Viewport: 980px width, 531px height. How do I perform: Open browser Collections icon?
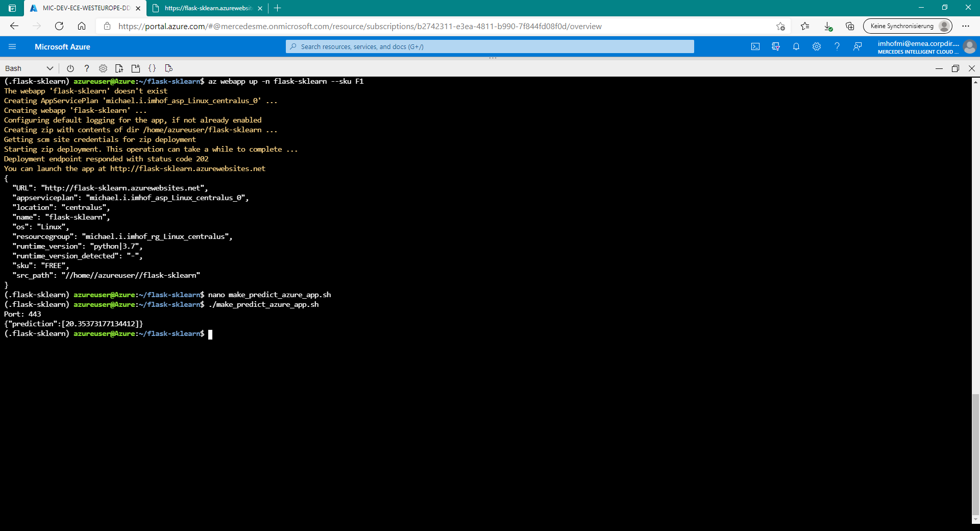tap(850, 26)
